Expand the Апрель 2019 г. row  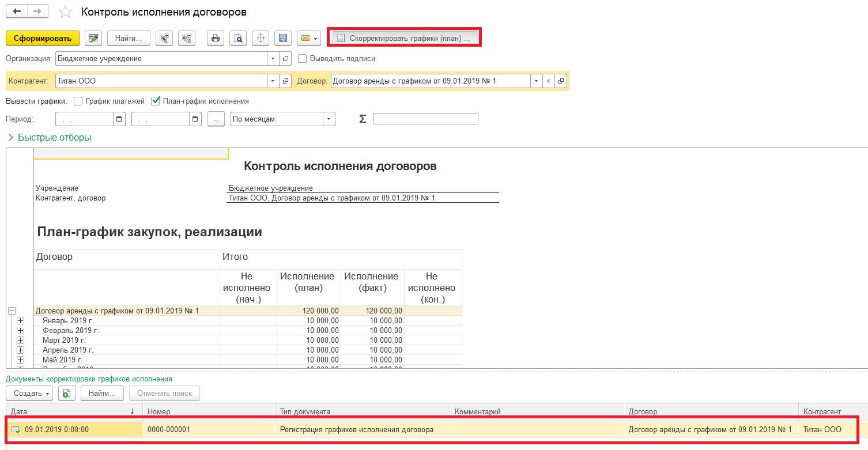point(21,350)
